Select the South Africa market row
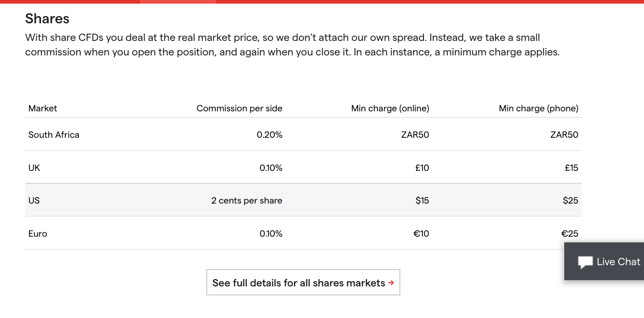This screenshot has height=318, width=644. [x=303, y=135]
